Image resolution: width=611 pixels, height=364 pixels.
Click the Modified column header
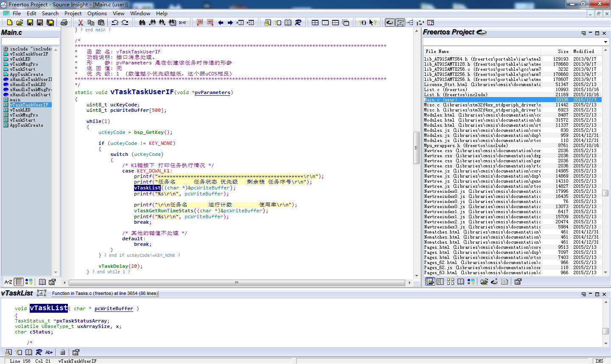pyautogui.click(x=586, y=51)
